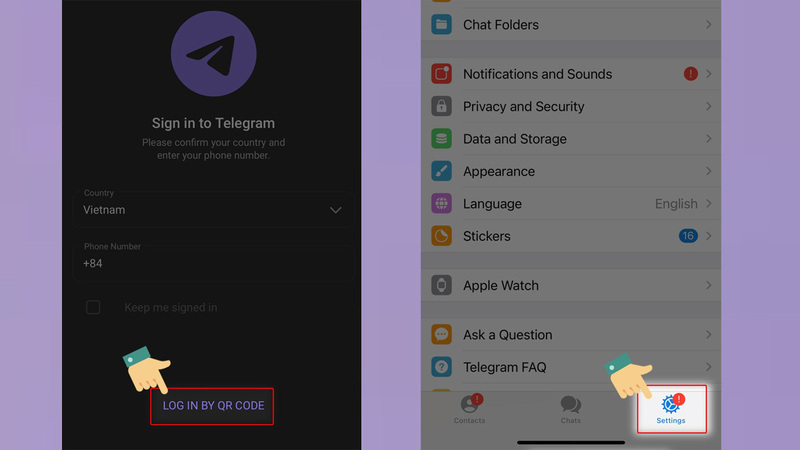Click the English language value text
800x450 pixels.
point(676,204)
